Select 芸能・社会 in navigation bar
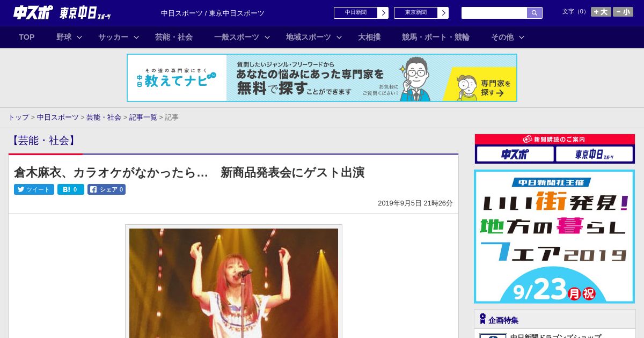The image size is (644, 338). [x=174, y=37]
